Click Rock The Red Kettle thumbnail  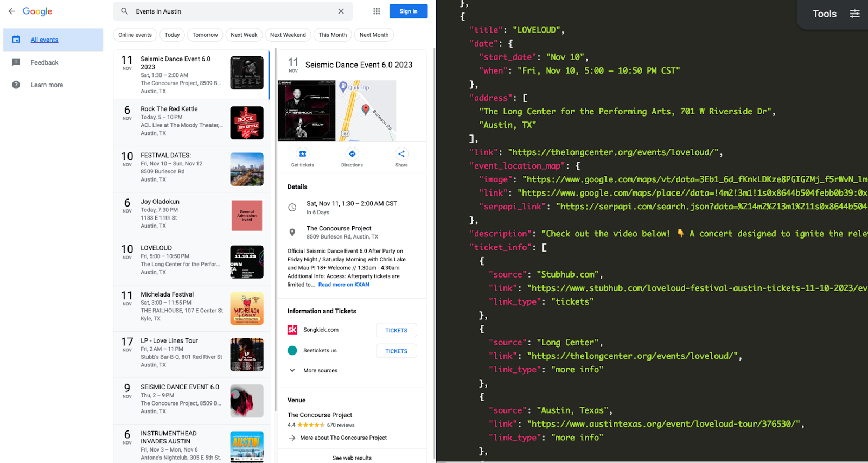[247, 123]
